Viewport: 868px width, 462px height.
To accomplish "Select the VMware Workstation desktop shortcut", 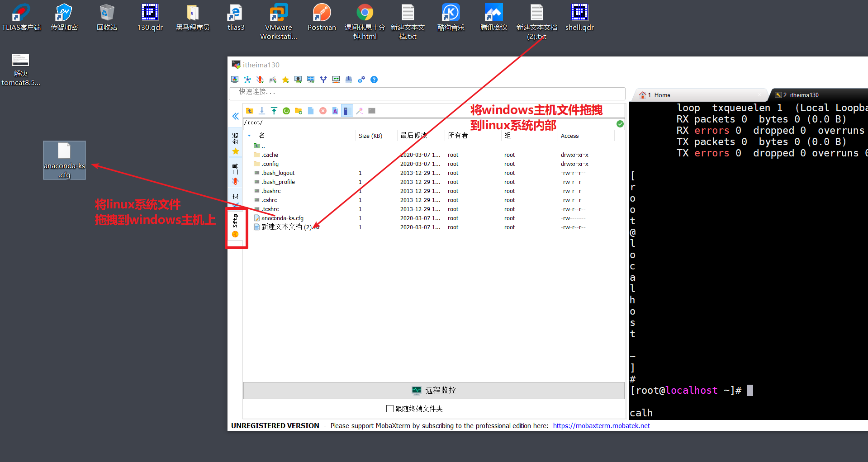I will pos(279,22).
